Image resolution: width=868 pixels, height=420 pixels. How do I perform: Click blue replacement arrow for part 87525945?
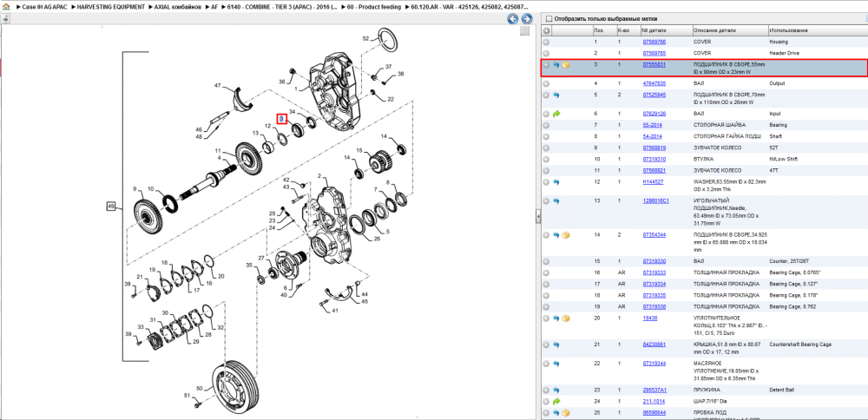[x=556, y=95]
